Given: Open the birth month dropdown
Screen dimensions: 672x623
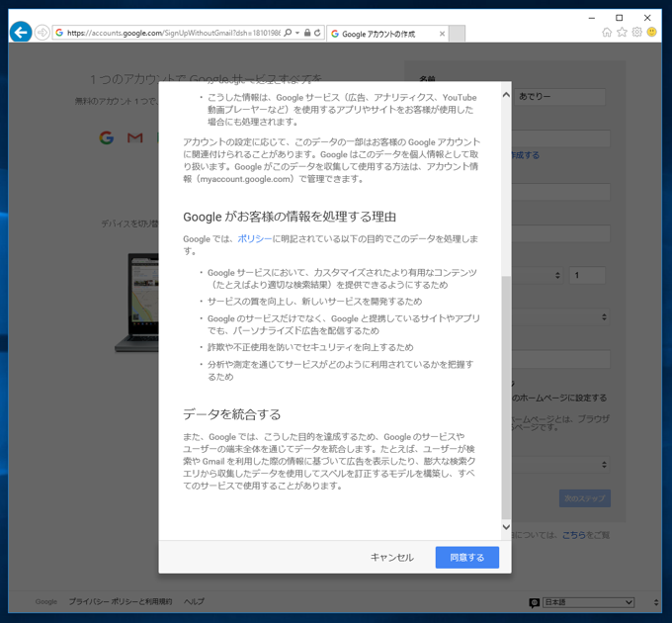Looking at the screenshot, I should (x=539, y=275).
